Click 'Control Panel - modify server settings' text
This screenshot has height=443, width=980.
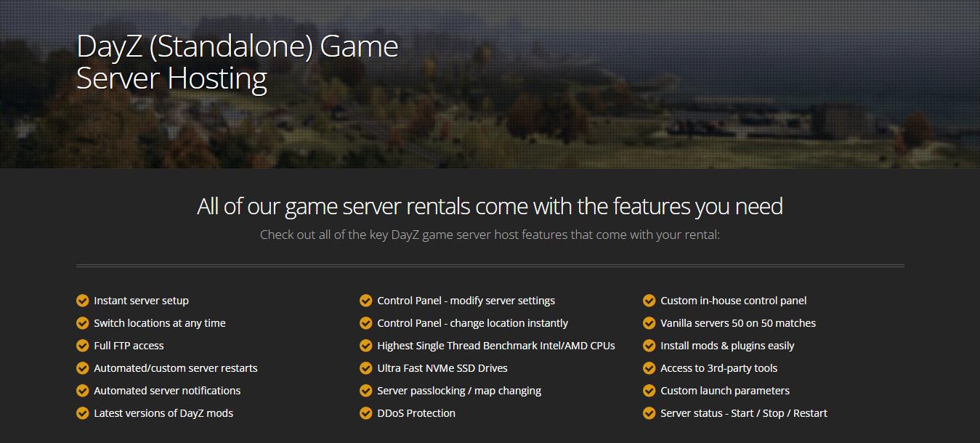[x=466, y=301]
